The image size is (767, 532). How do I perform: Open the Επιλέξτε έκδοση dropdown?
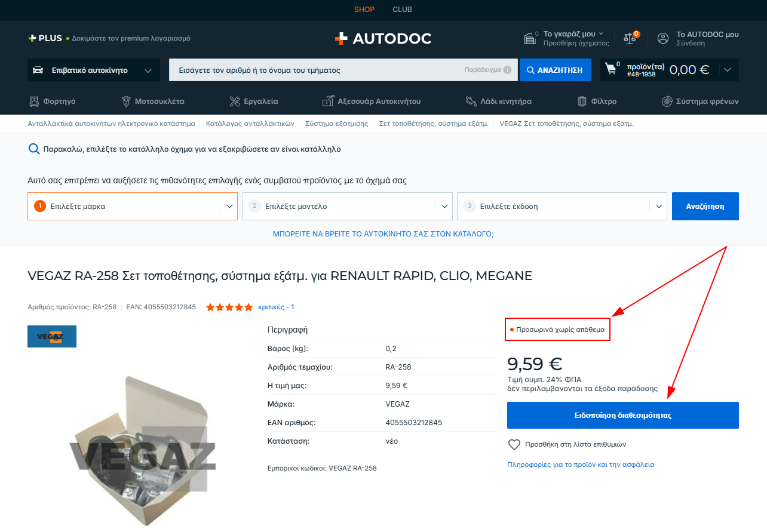(562, 206)
